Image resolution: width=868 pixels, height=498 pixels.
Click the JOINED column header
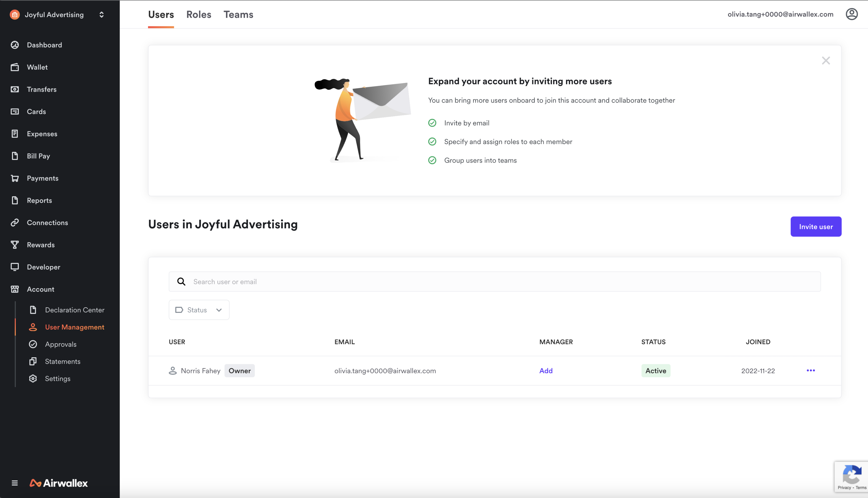758,342
